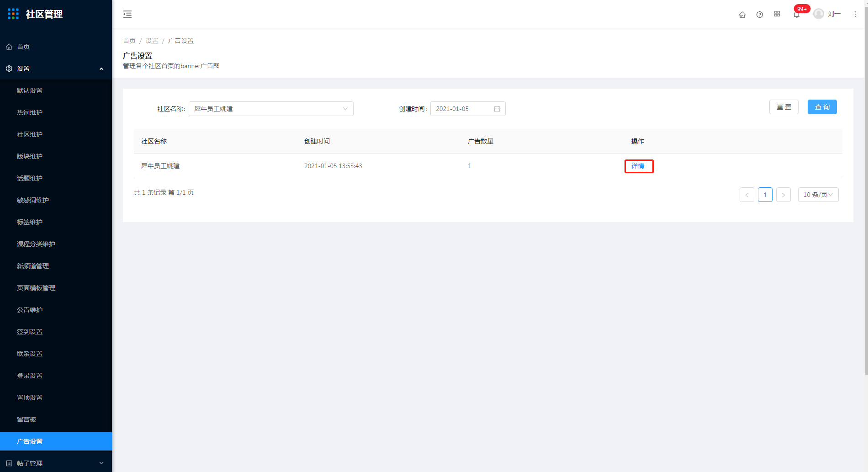Viewport: 868px width, 472px height.
Task: Click the calendar icon in 创建时间 field
Action: (497, 109)
